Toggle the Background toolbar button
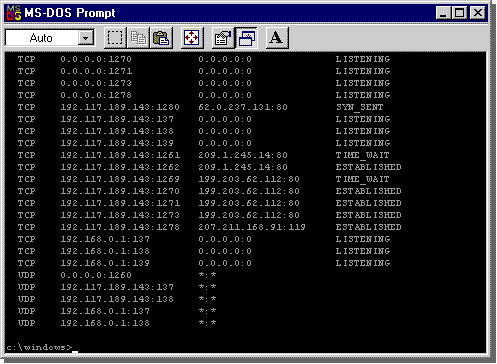This screenshot has height=364, width=497. (x=246, y=38)
